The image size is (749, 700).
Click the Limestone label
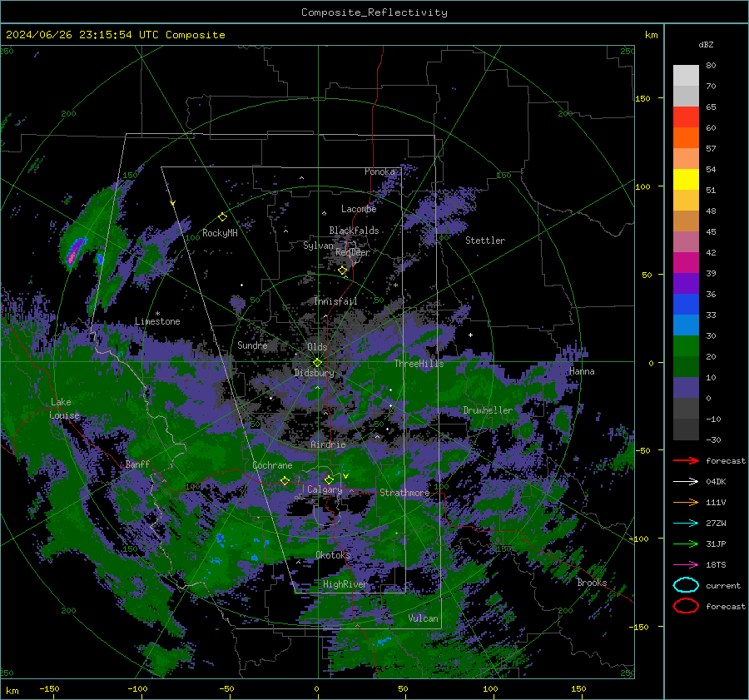point(157,321)
